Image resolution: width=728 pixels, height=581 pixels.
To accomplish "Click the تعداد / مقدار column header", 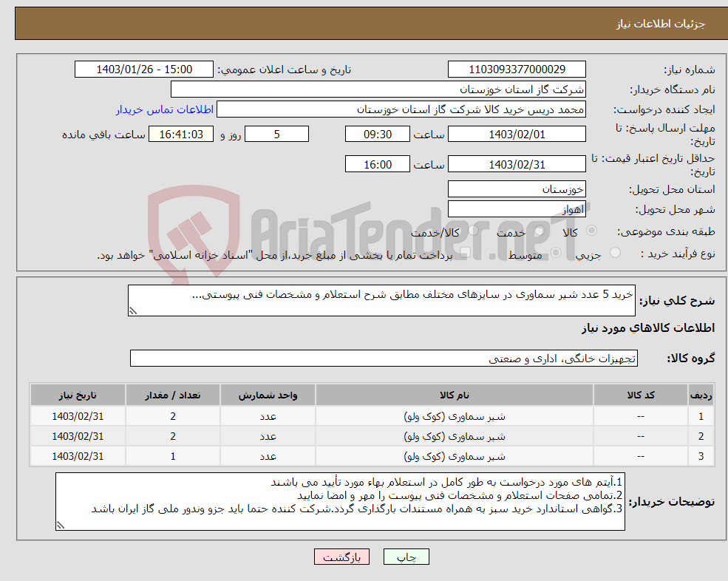I will point(173,395).
